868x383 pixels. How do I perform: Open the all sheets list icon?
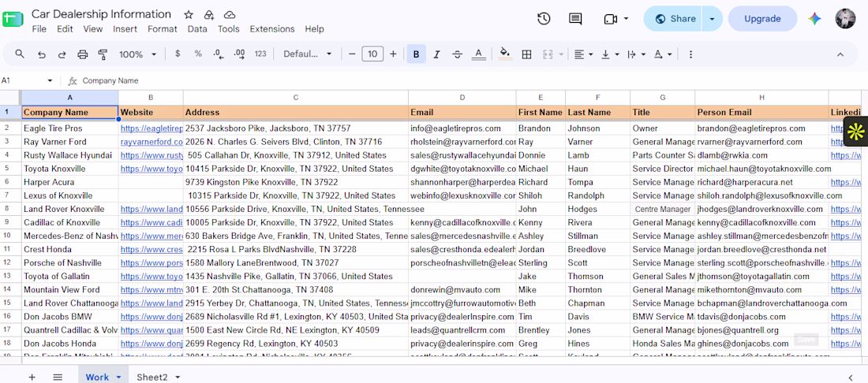tap(58, 377)
